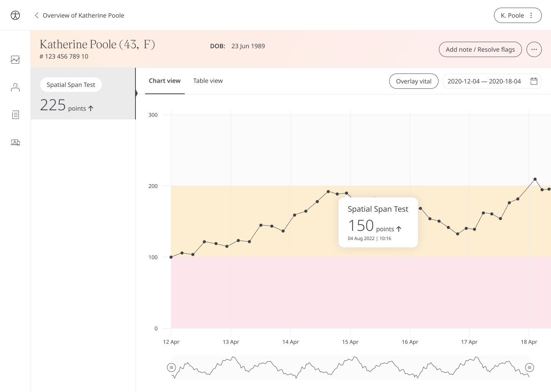Open the chart analytics sidebar icon
Viewport: 551px width, 392px height.
(x=15, y=60)
